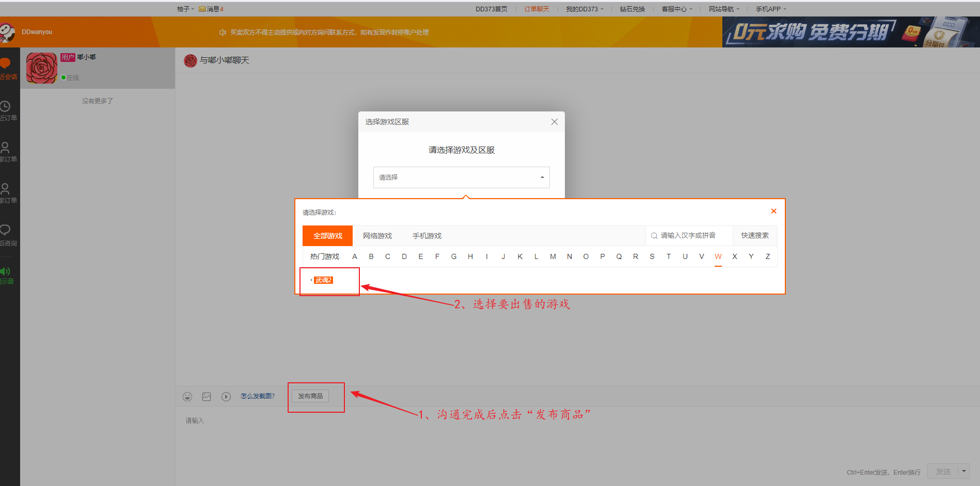Click the send-image icon in chat toolbar
Screen dimensions: 980x486
coord(207,396)
